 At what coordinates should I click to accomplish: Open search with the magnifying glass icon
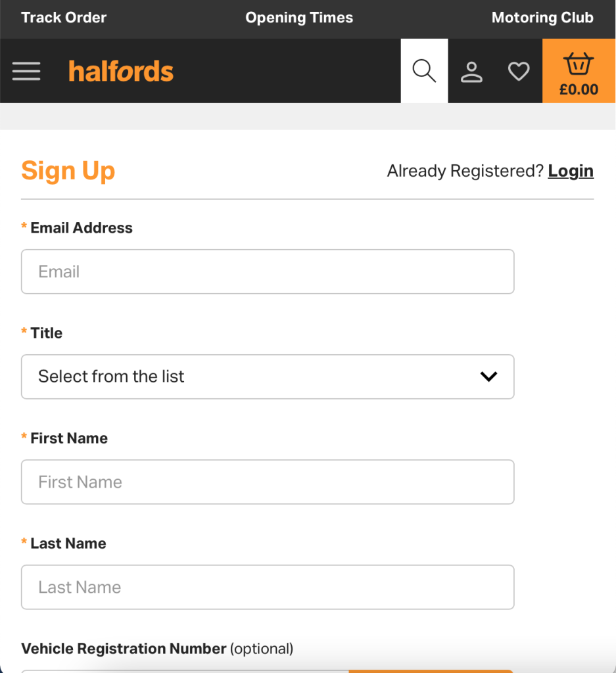click(424, 71)
